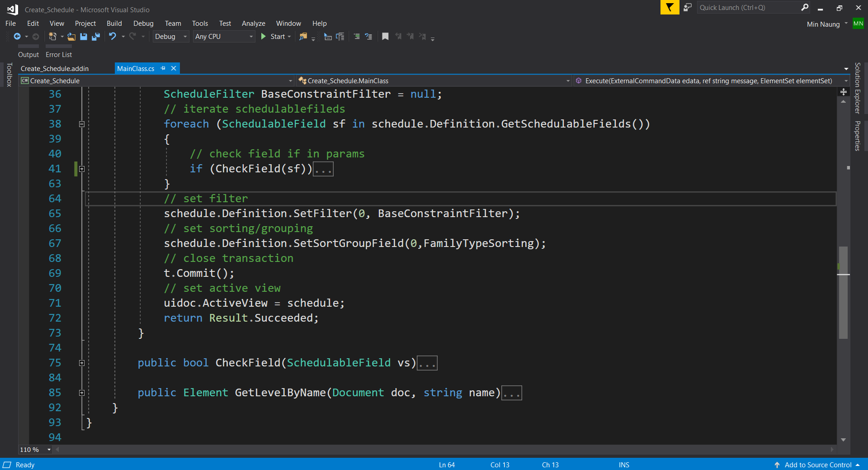Toggle a bookmark with the bookmark icon

coord(385,37)
